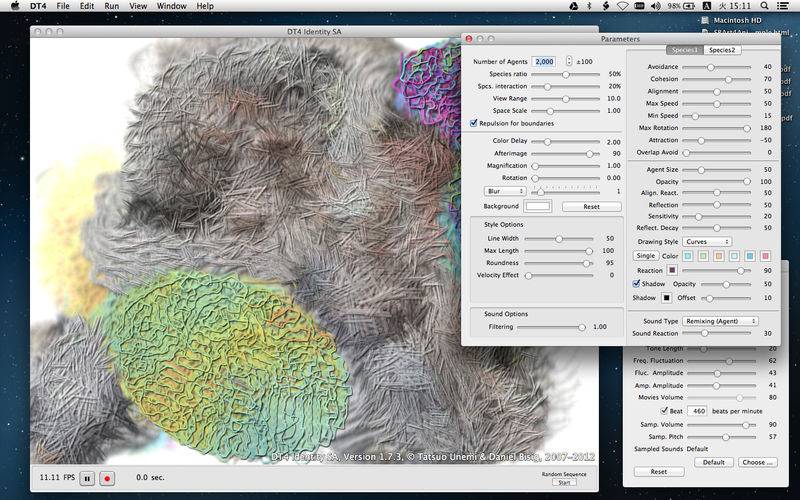Viewport: 800px width, 500px height.
Task: Open the Edit menu
Action: click(x=87, y=6)
